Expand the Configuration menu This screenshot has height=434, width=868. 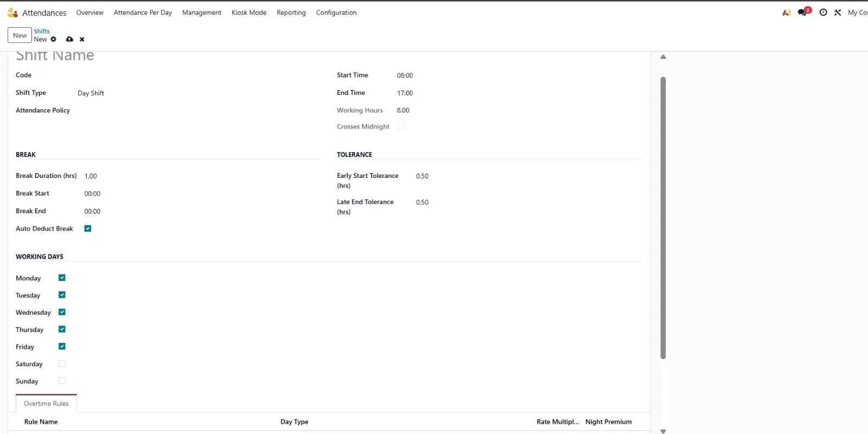336,12
